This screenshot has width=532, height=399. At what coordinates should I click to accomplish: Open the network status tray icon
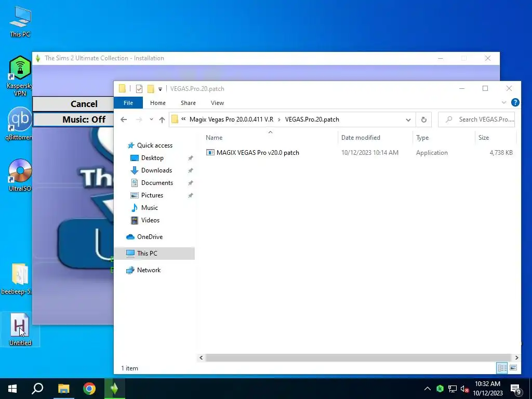[x=453, y=389]
